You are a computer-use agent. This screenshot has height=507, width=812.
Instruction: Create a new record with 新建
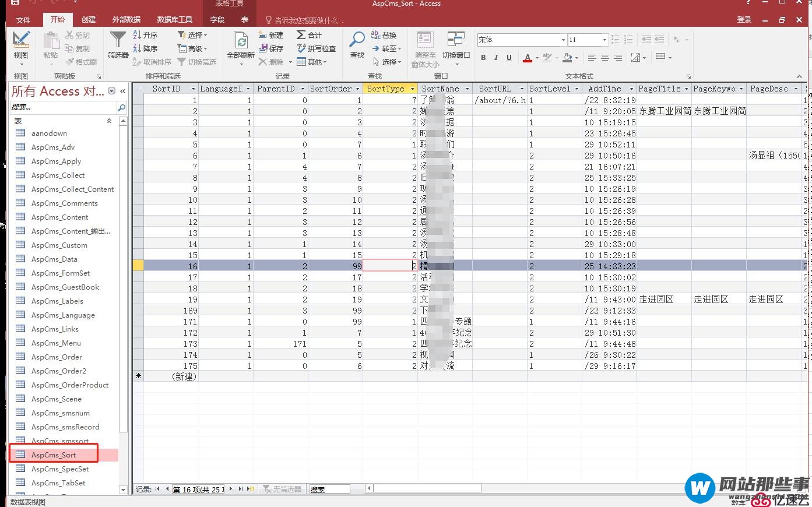pos(271,36)
